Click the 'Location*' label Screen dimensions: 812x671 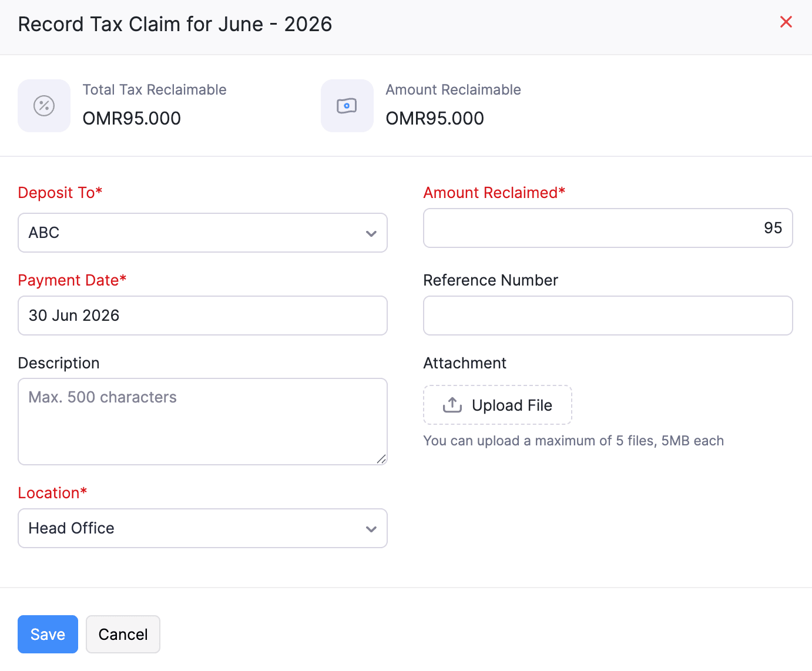tap(52, 493)
